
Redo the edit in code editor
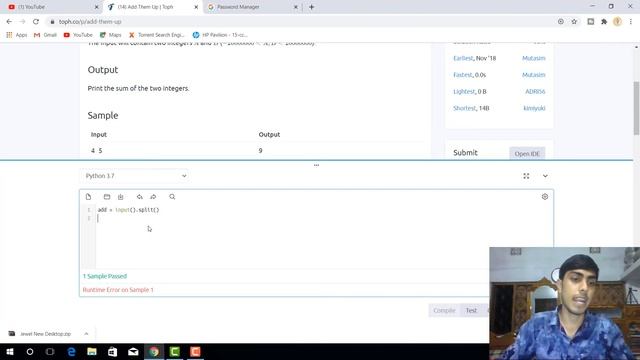[x=153, y=197]
